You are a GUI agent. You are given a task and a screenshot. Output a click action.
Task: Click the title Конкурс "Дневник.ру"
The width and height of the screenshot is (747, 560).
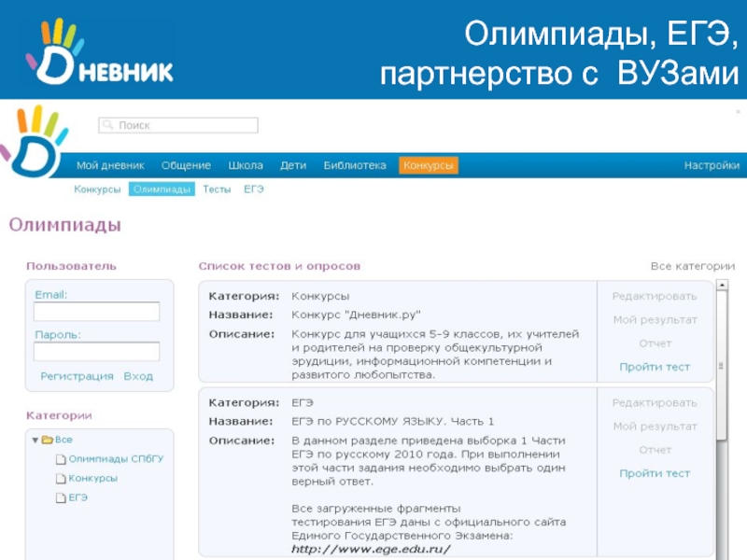tap(356, 315)
